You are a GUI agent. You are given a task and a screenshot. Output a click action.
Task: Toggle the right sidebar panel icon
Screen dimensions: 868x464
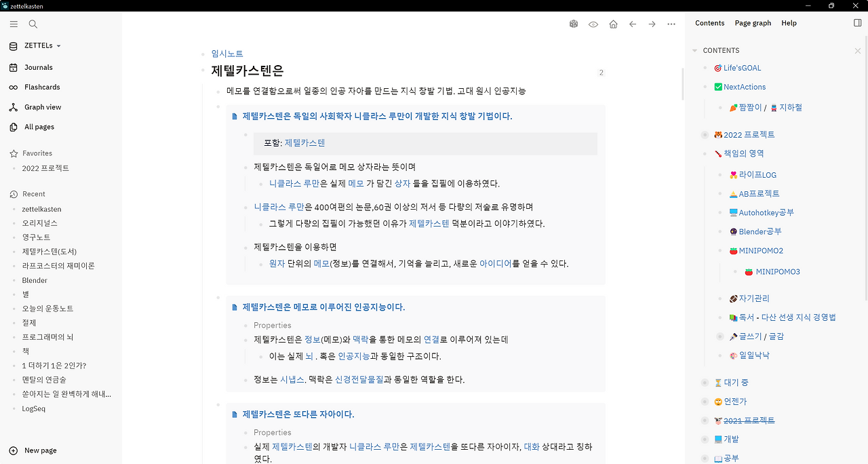(x=858, y=23)
